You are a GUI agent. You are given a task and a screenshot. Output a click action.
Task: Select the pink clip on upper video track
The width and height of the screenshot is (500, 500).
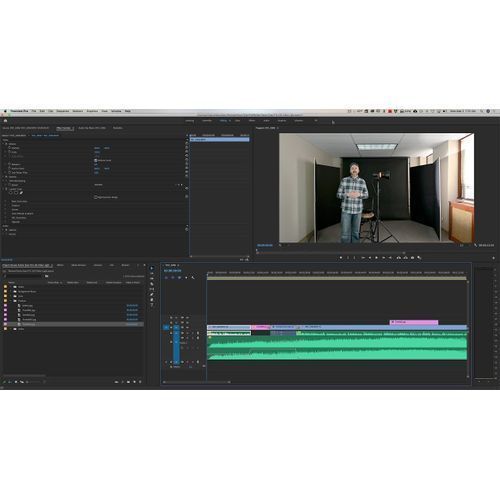click(x=414, y=322)
